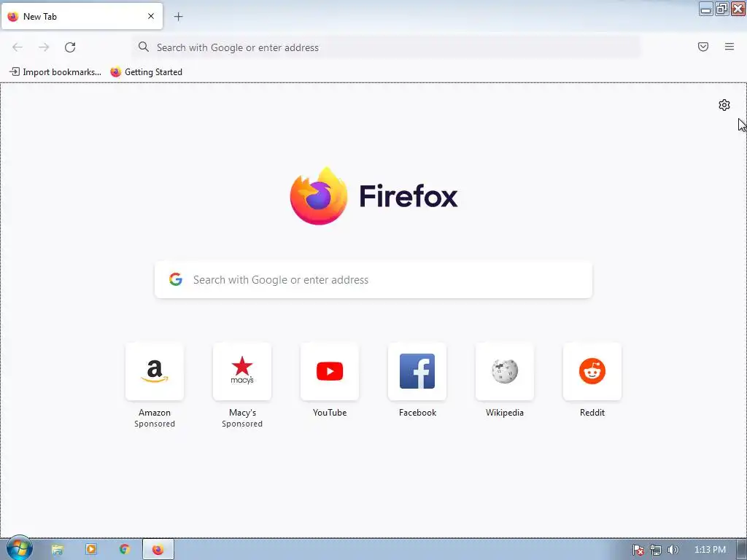Click the Back navigation arrow
Image resolution: width=747 pixels, height=560 pixels.
pyautogui.click(x=18, y=47)
